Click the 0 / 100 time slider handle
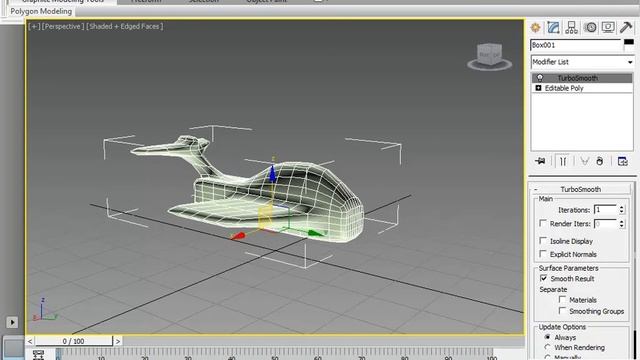The width and height of the screenshot is (640, 360). tap(73, 341)
